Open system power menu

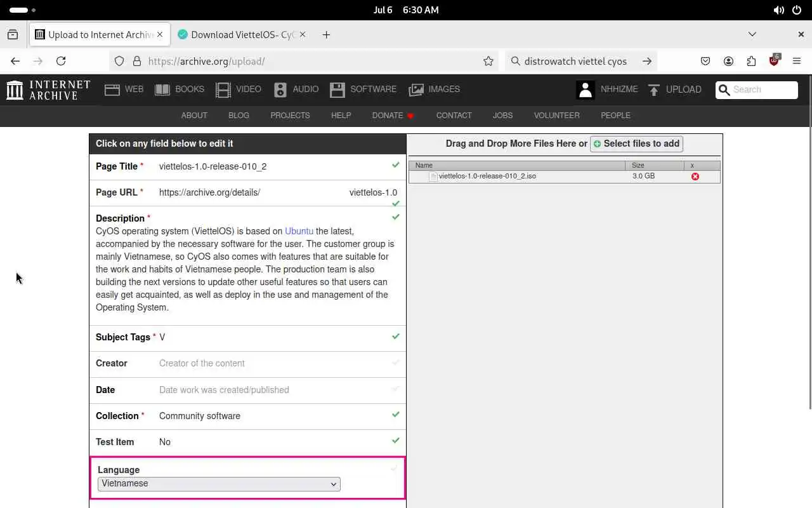click(796, 10)
